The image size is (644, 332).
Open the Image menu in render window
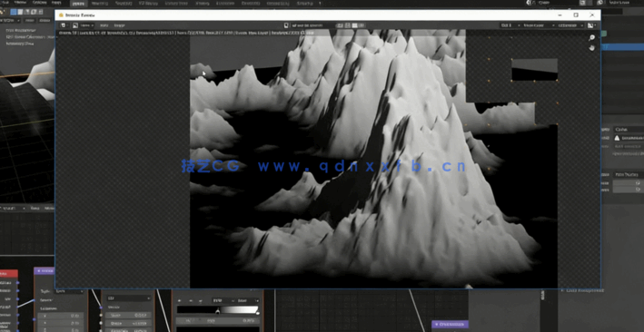119,25
